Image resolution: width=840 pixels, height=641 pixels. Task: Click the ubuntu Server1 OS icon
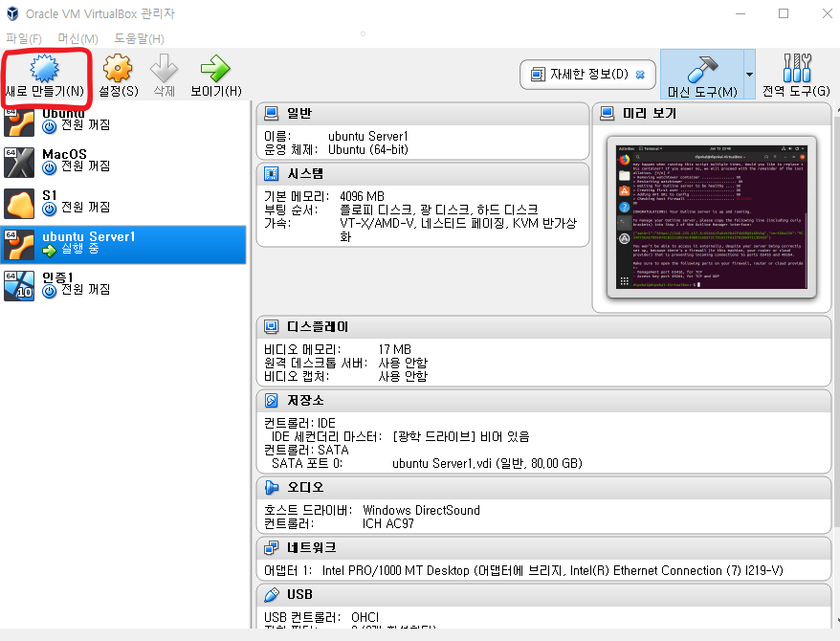[19, 245]
